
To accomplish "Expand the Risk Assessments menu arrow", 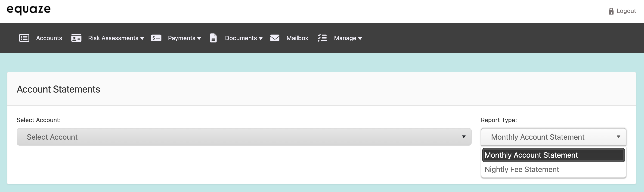I will pos(142,39).
